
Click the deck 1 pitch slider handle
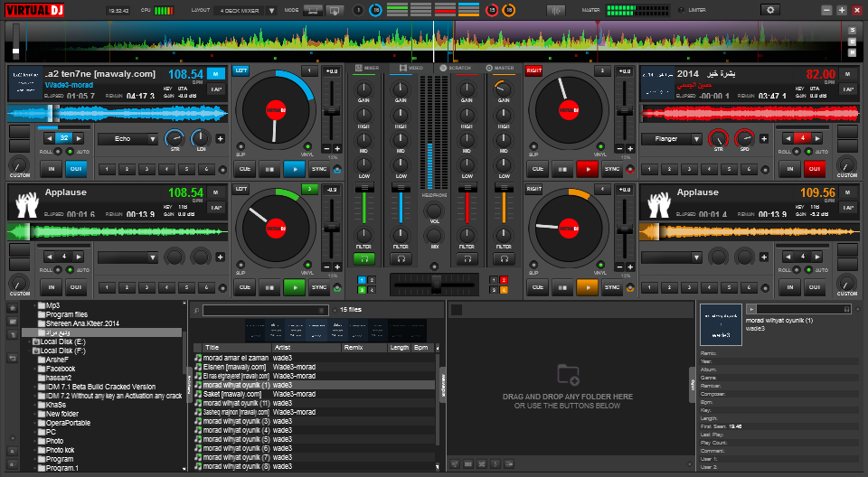[x=332, y=111]
